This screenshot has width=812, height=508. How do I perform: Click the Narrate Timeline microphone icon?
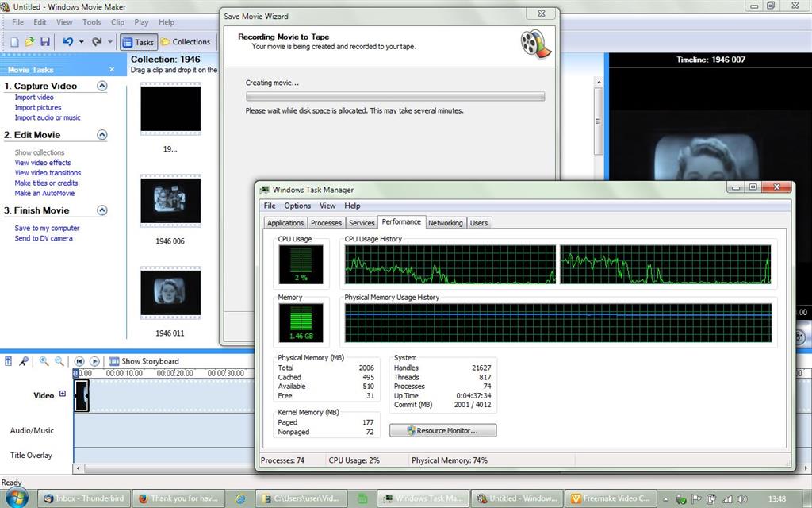(24, 361)
